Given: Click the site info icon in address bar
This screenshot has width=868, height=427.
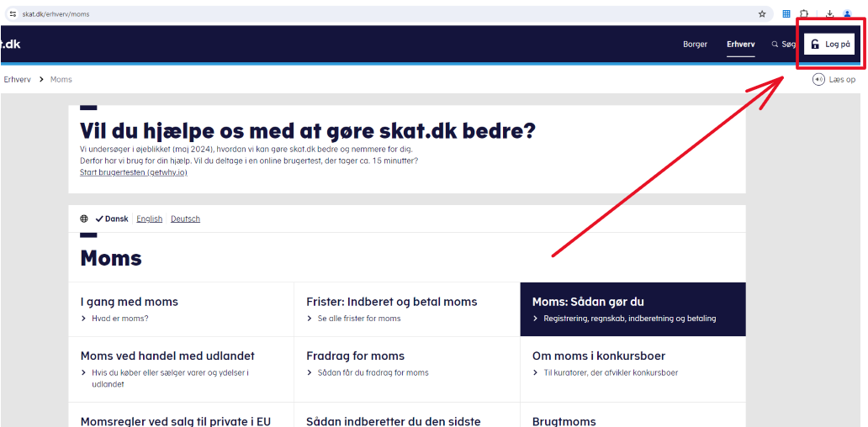Looking at the screenshot, I should coord(13,14).
